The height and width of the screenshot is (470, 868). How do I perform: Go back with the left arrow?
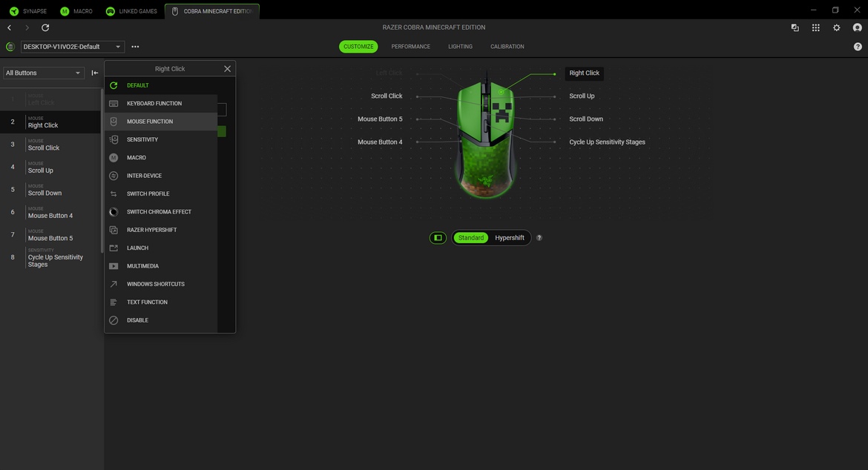(10, 27)
